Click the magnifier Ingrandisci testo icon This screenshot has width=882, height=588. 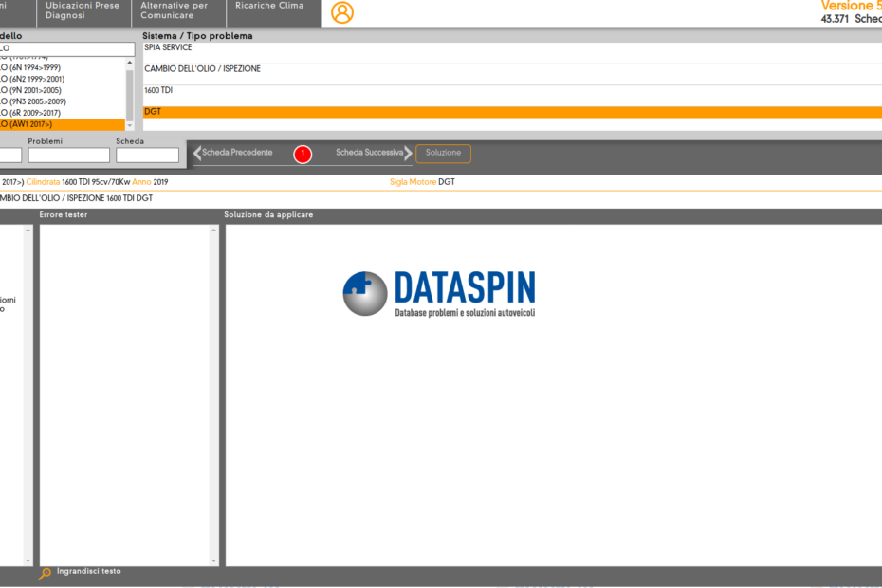point(45,574)
